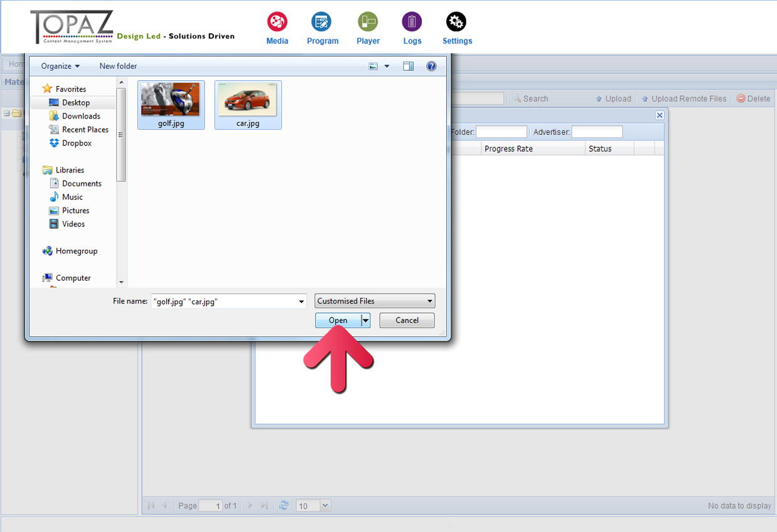Viewport: 777px width, 532px height.
Task: Go to the Logs icon
Action: 412,23
